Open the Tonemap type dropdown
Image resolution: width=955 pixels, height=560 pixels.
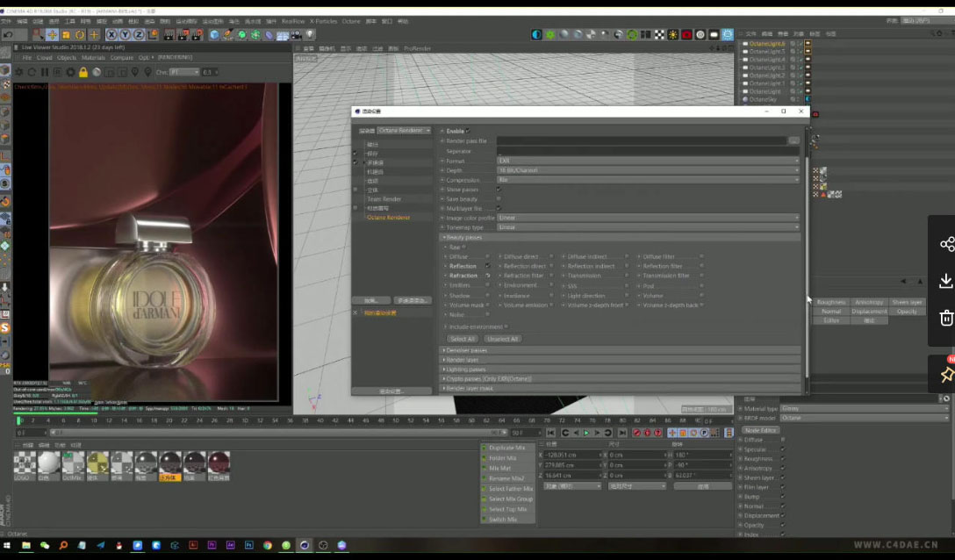tap(648, 227)
